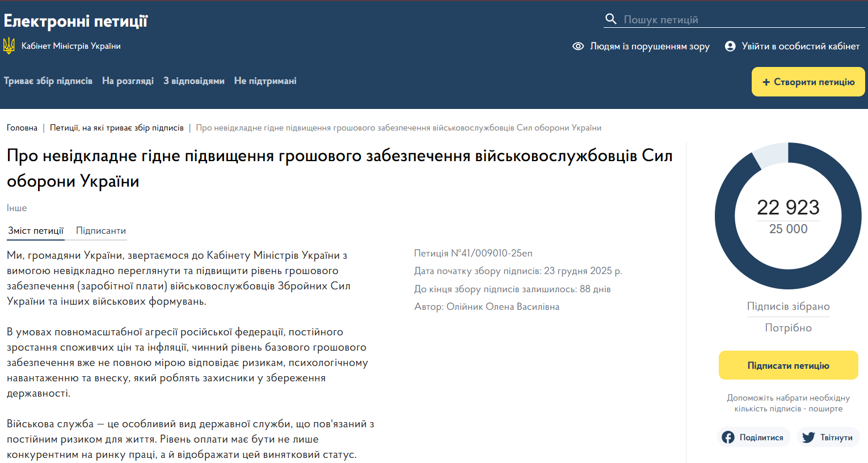Image resolution: width=868 pixels, height=463 pixels.
Task: Open the Головна breadcrumb link
Action: coord(22,128)
